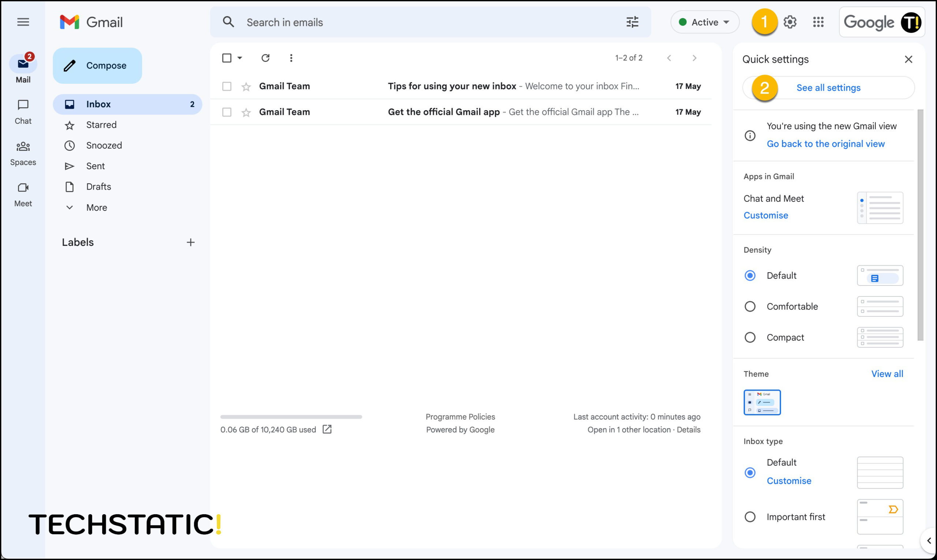The height and width of the screenshot is (560, 937).
Task: Refresh the inbox
Action: tap(265, 58)
